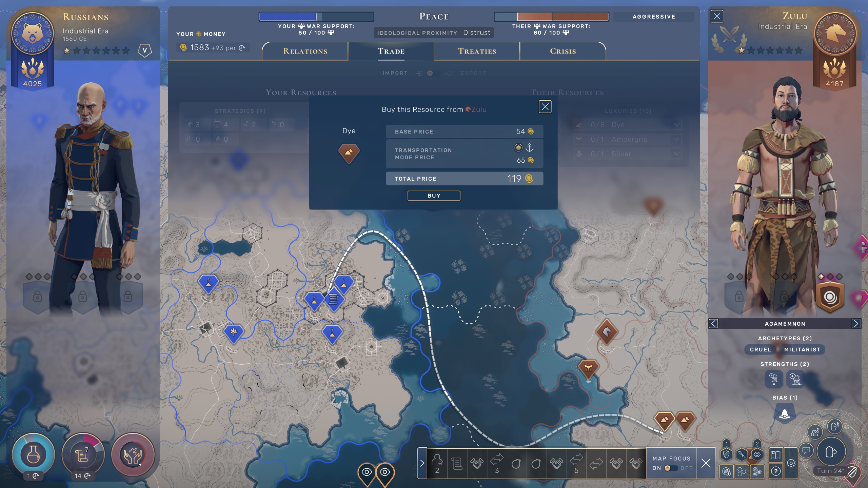Open the sword military overlay icon
868x488 pixels.
pos(742,454)
